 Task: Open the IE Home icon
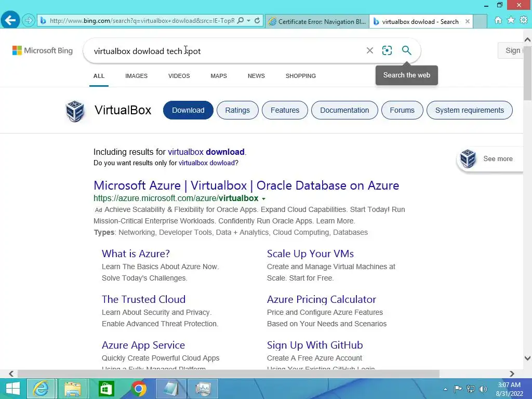[x=498, y=20]
